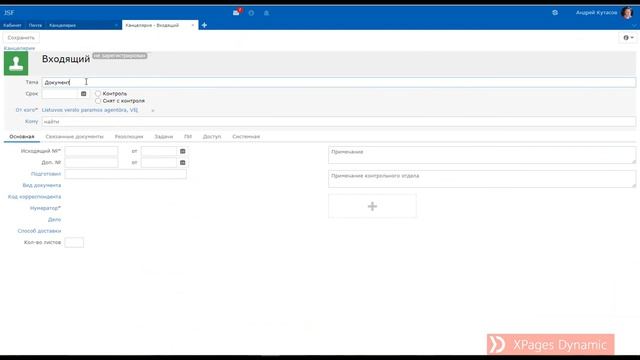
Task: Open the settings gear in the header
Action: 555,13
